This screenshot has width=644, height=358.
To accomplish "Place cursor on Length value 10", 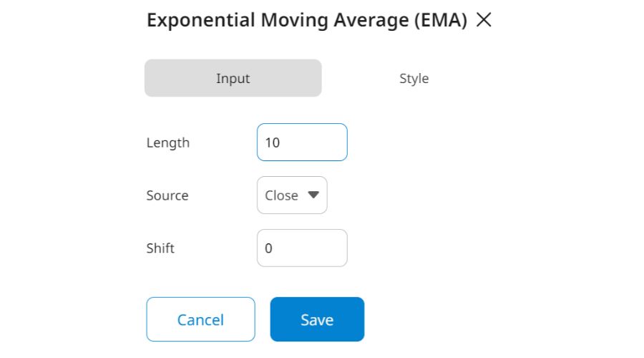I will pyautogui.click(x=272, y=142).
